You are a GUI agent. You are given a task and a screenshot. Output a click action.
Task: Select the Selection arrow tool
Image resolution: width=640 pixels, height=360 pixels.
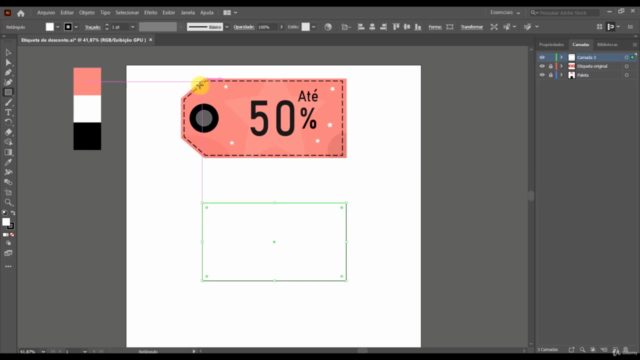click(8, 53)
